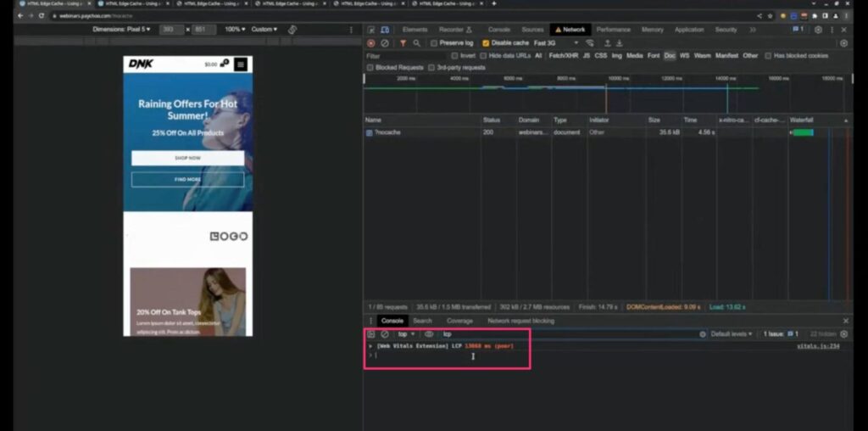Image resolution: width=868 pixels, height=431 pixels.
Task: Click the record network log button
Action: coord(370,43)
